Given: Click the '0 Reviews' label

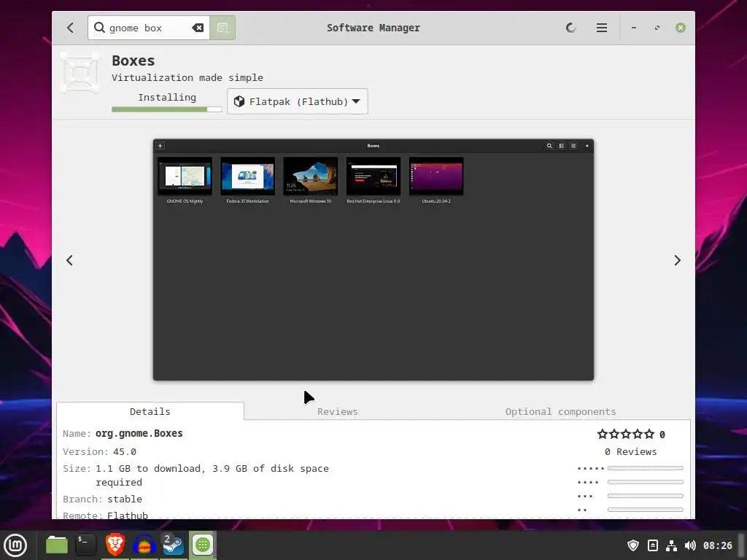Looking at the screenshot, I should click(x=631, y=451).
